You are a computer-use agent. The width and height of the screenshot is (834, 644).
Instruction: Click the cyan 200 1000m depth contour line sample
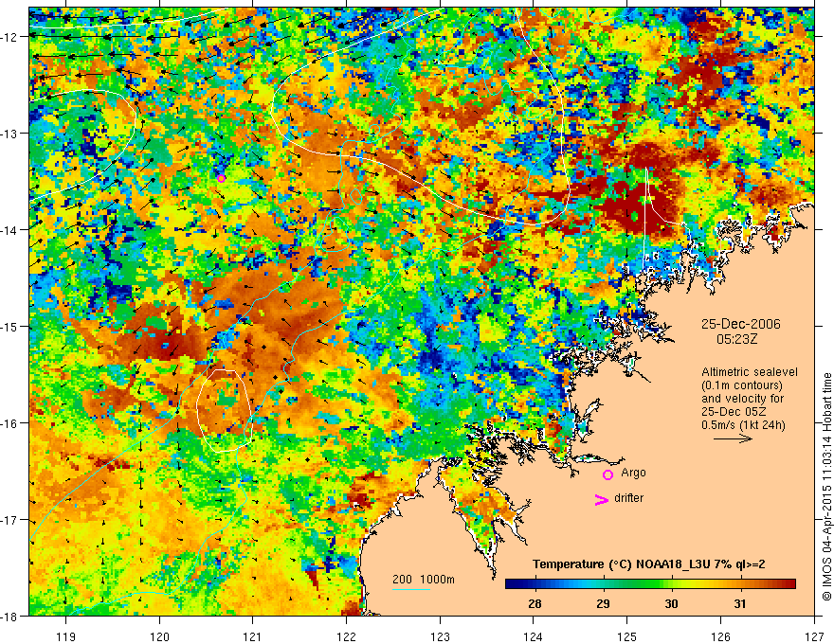click(411, 589)
